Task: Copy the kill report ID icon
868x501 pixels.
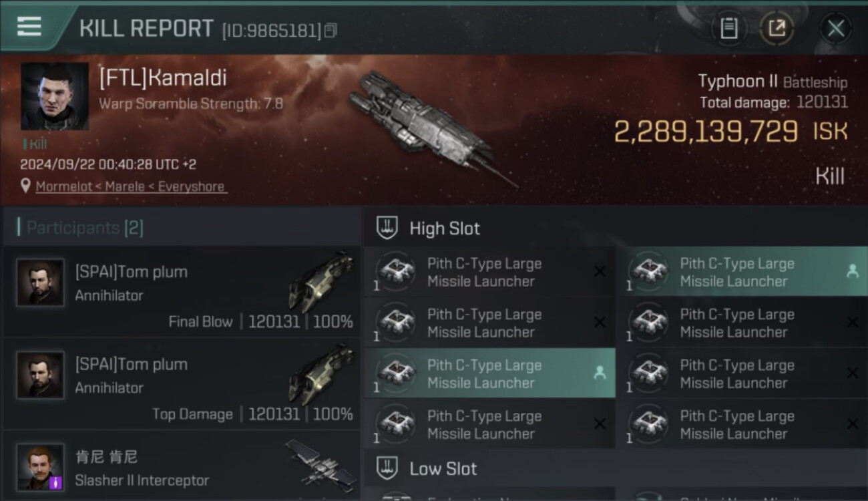Action: [331, 30]
